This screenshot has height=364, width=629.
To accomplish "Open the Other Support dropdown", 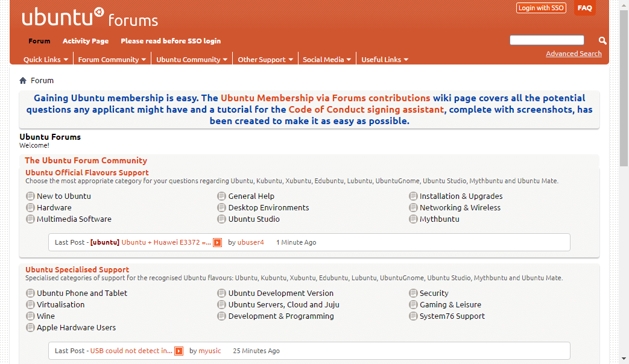I will [x=265, y=59].
